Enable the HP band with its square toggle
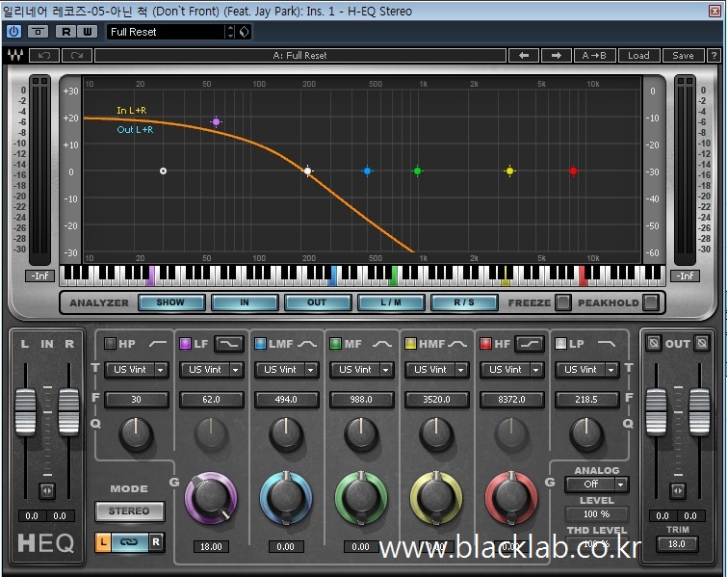 click(x=110, y=344)
